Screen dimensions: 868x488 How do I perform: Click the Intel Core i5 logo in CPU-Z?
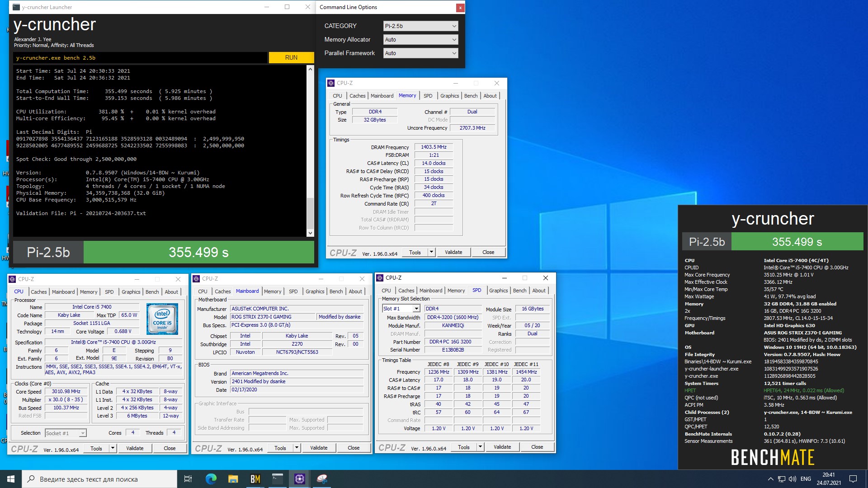pyautogui.click(x=162, y=319)
